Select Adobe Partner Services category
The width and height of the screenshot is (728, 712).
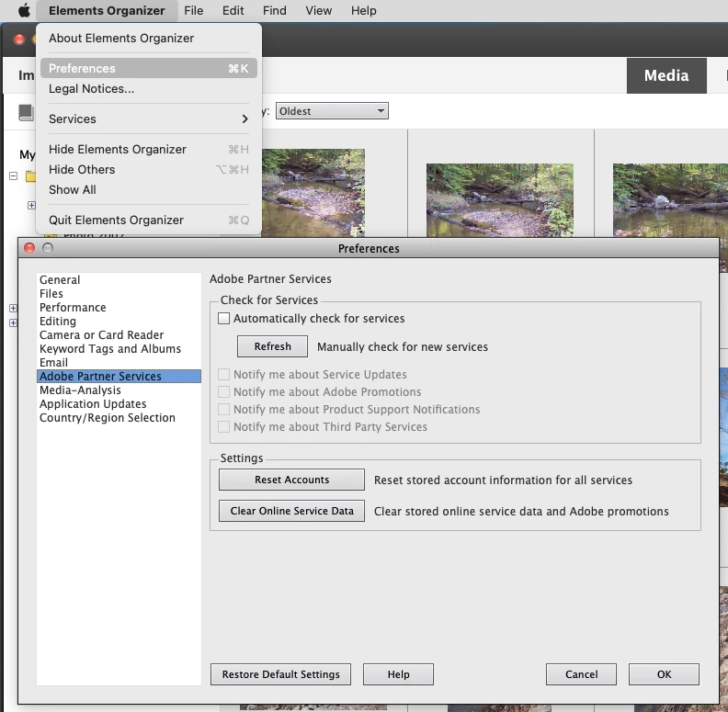coord(119,376)
